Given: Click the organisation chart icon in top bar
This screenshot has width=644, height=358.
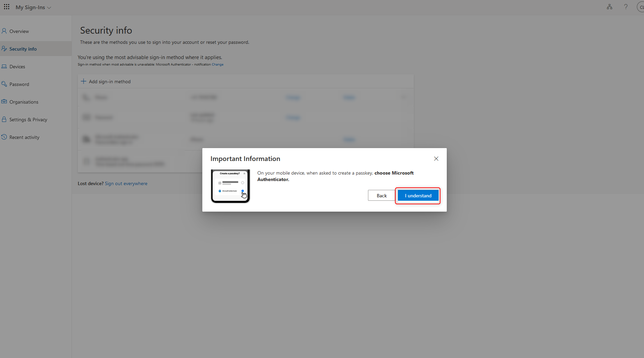Looking at the screenshot, I should [x=609, y=7].
